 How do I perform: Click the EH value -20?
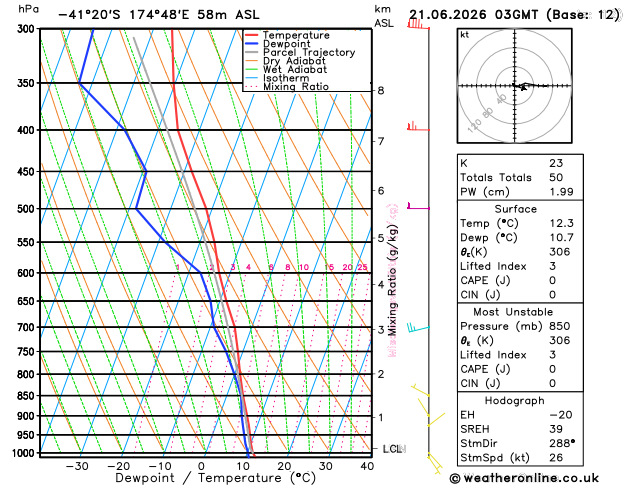pyautogui.click(x=560, y=415)
